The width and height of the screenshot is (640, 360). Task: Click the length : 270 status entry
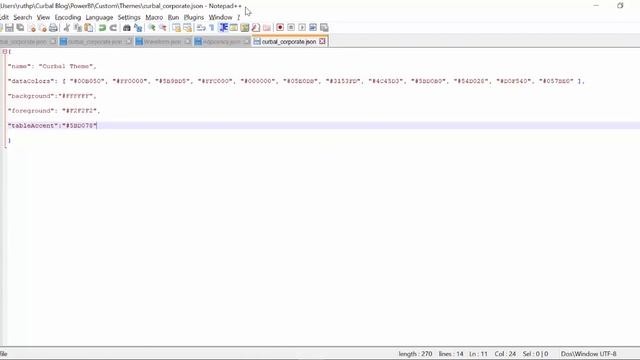pyautogui.click(x=415, y=354)
